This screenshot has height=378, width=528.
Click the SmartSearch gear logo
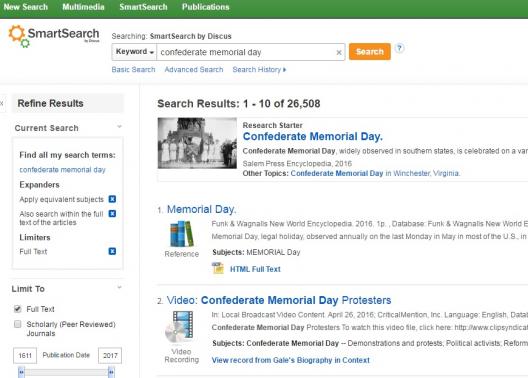19,36
